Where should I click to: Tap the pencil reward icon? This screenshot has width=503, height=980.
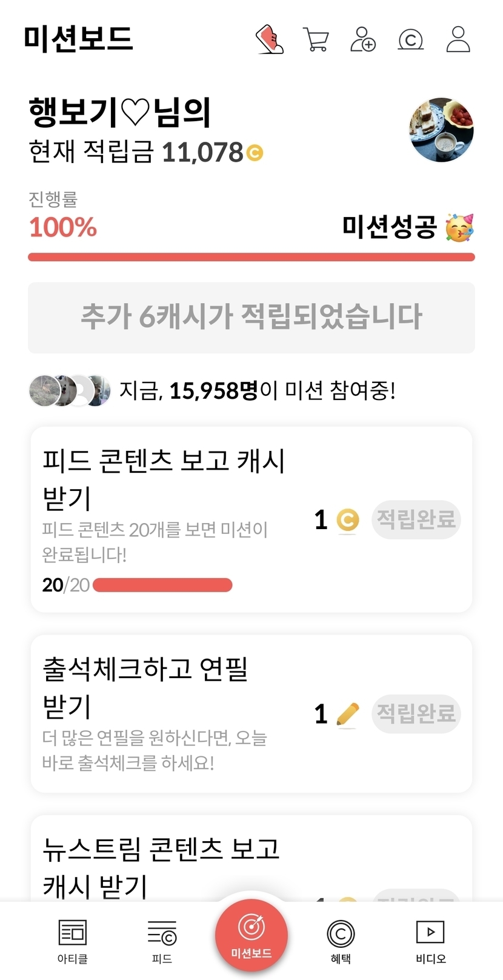click(x=347, y=715)
